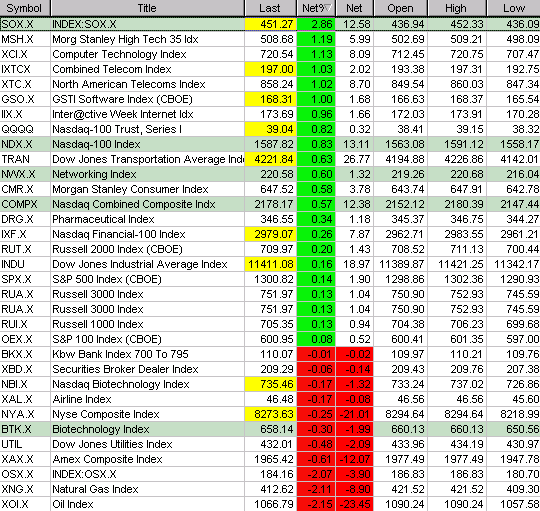Click INDU last price 11411.08
This screenshot has width=540, height=511.
(x=270, y=264)
